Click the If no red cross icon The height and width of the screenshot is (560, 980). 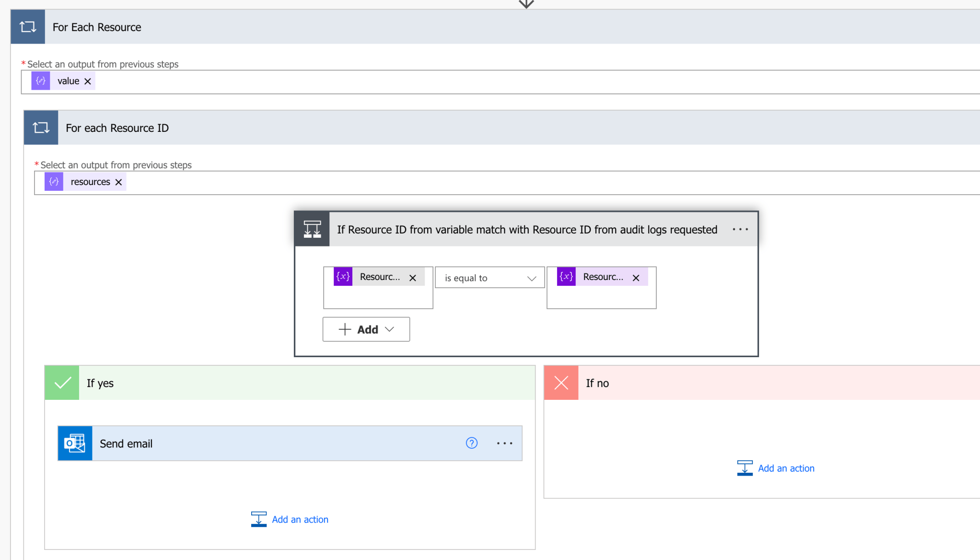point(561,383)
